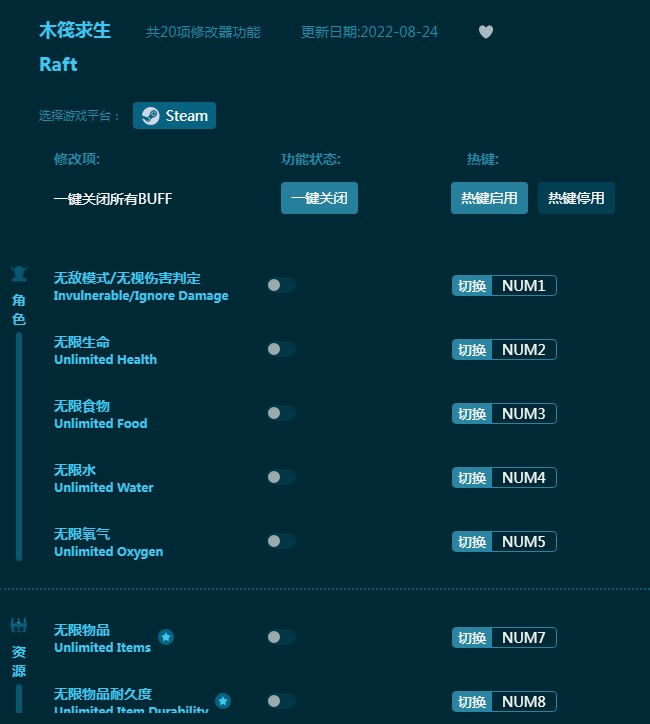Viewport: 650px width, 724px height.
Task: Turn on Unlimited Food toggle
Action: [x=281, y=413]
